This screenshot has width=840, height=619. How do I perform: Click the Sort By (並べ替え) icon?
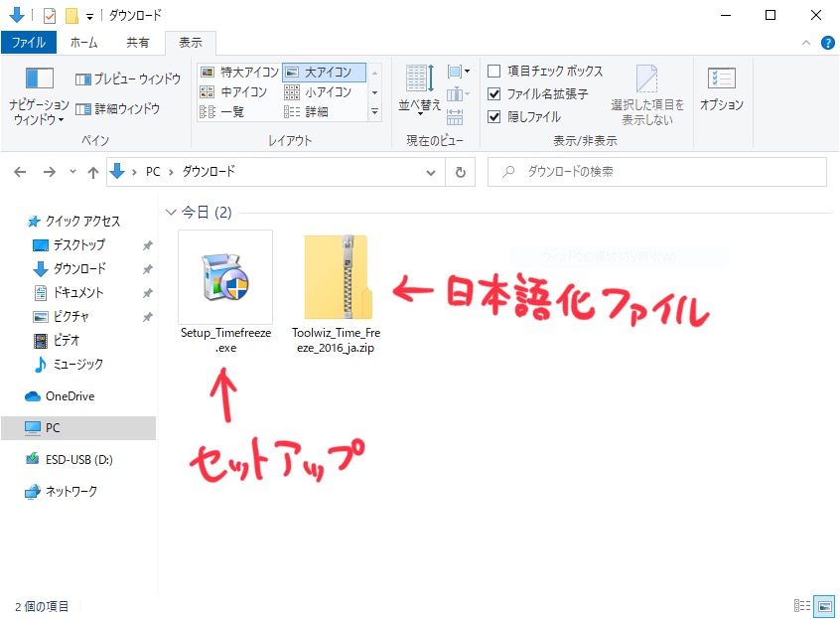(x=418, y=86)
